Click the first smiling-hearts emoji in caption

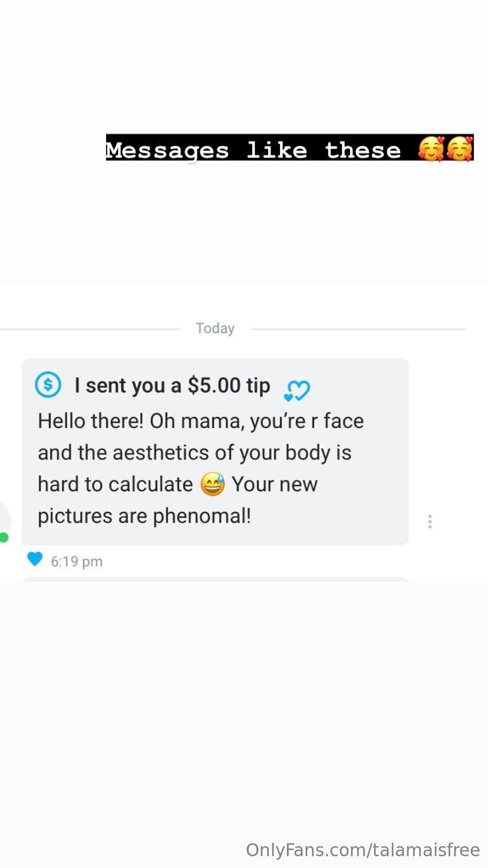(431, 149)
